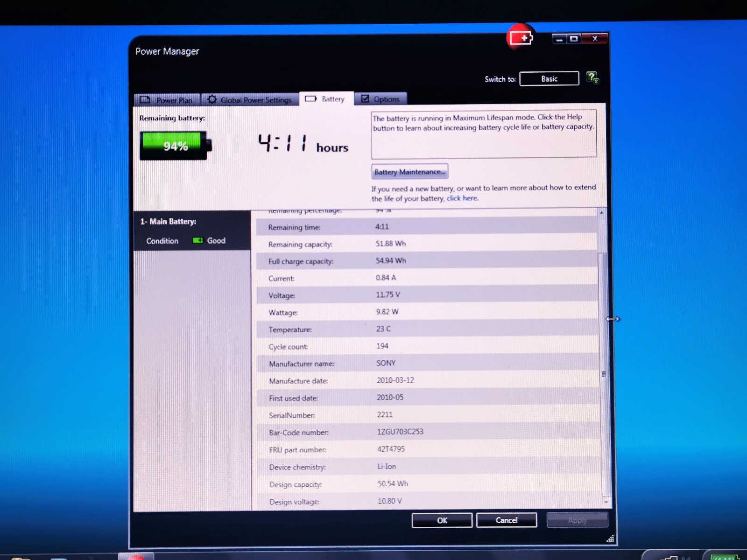
Task: Click the '2010-03-12' date value
Action: [395, 380]
